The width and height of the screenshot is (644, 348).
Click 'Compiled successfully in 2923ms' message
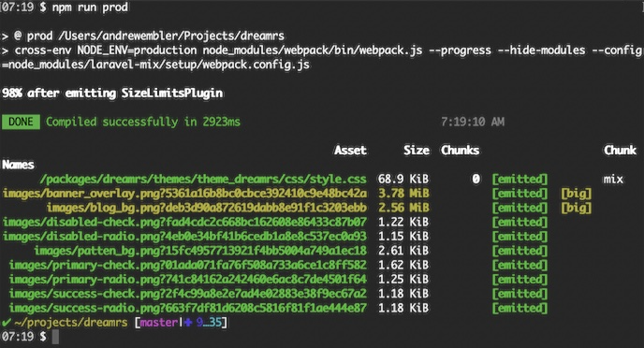click(x=143, y=122)
